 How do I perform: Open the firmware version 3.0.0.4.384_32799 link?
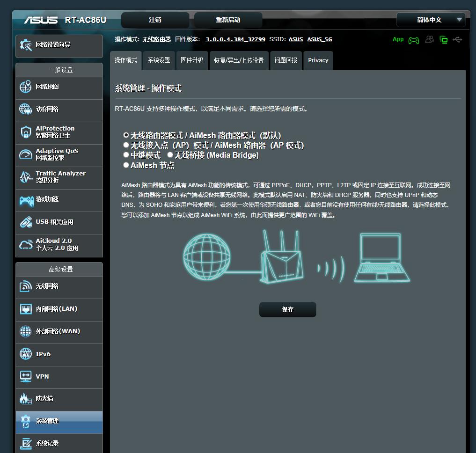pyautogui.click(x=235, y=39)
